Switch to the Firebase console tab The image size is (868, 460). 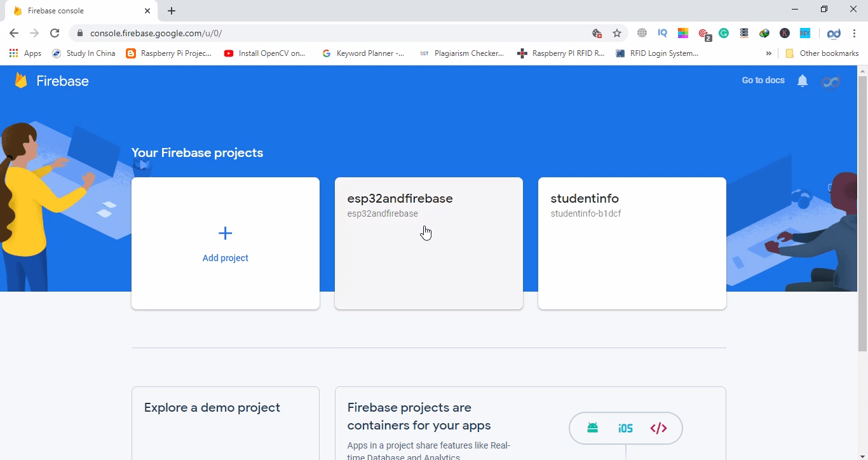coord(81,11)
